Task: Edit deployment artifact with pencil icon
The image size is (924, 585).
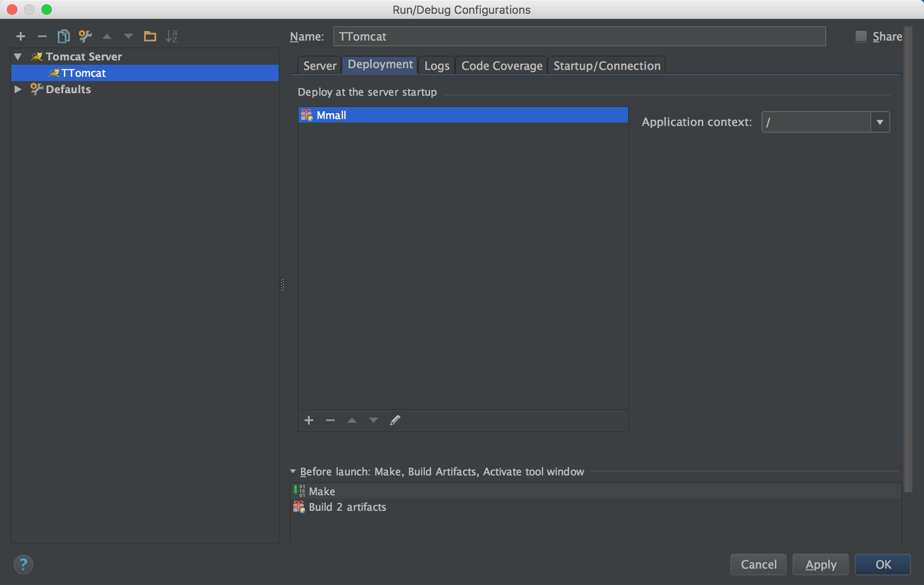Action: [395, 421]
